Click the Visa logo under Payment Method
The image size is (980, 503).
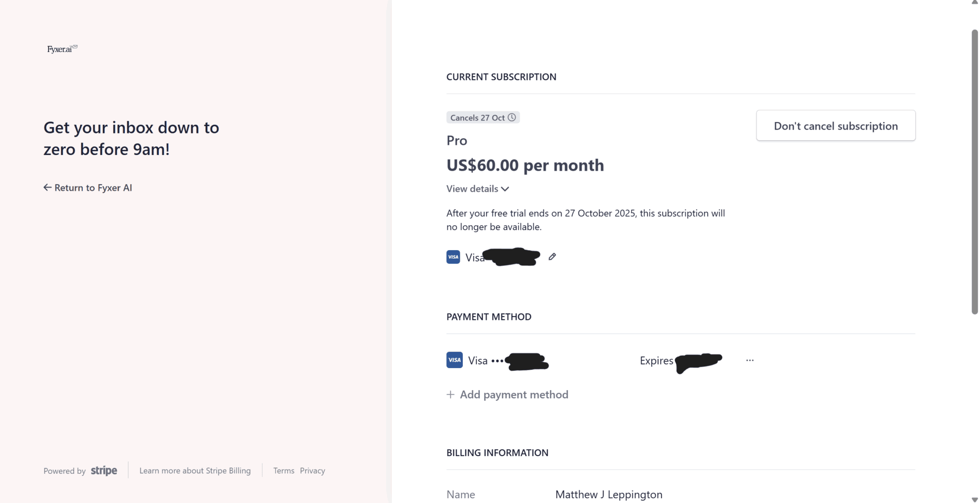(x=454, y=360)
